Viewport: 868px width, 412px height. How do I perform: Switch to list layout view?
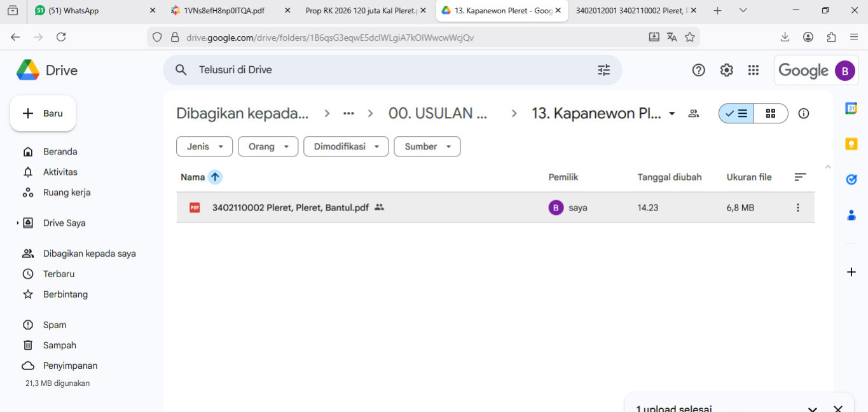tap(737, 114)
